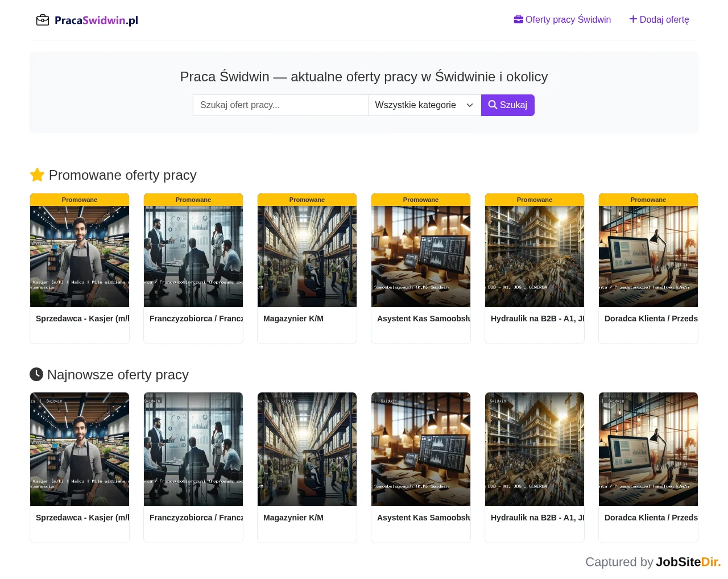Viewport: 728px width, 579px height.
Task: Open the Hydraulik na B2B title under Najnowsze
Action: 537,518
